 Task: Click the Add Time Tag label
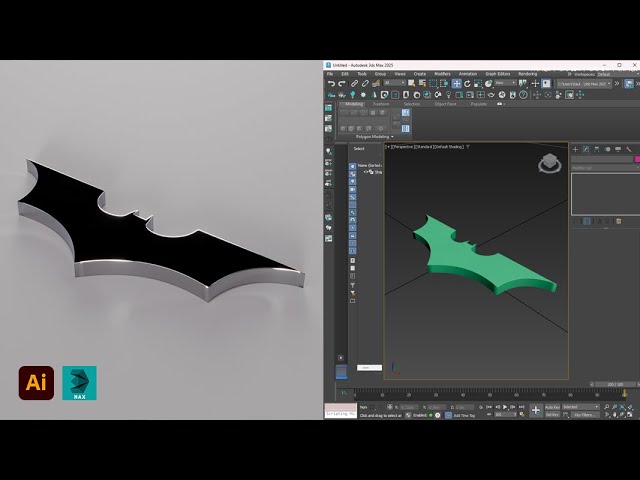point(464,416)
